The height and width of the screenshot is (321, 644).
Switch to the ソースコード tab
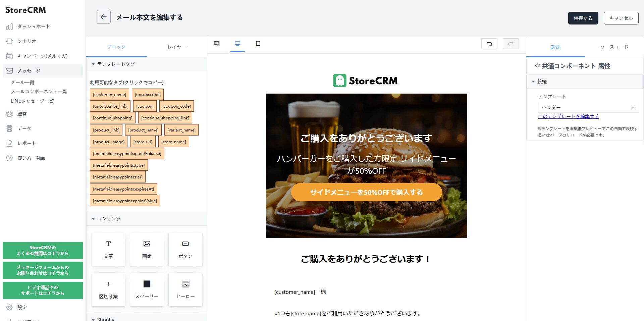[x=614, y=47]
